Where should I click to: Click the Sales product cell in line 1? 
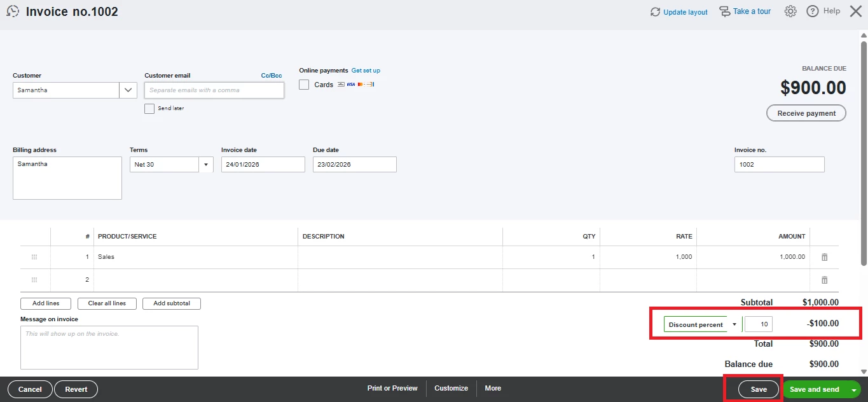click(196, 257)
